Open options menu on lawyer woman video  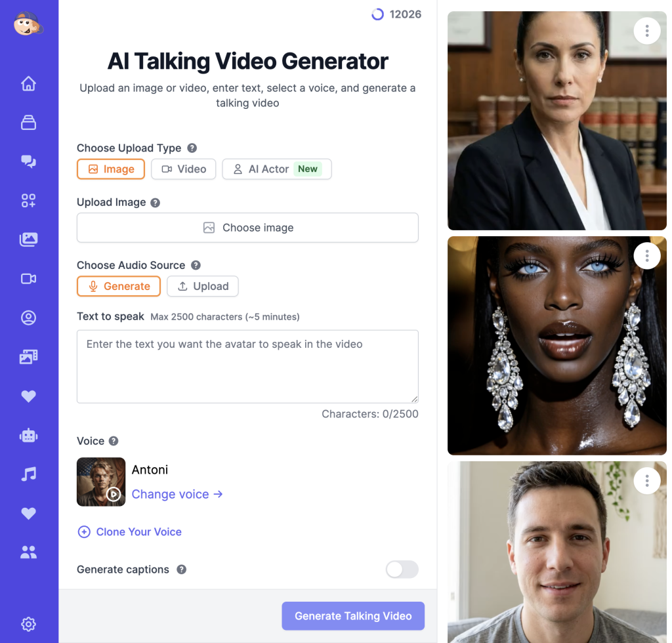coord(647,31)
